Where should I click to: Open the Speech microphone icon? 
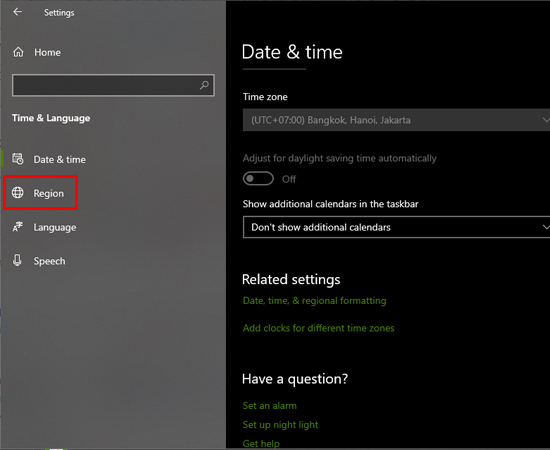pos(17,260)
